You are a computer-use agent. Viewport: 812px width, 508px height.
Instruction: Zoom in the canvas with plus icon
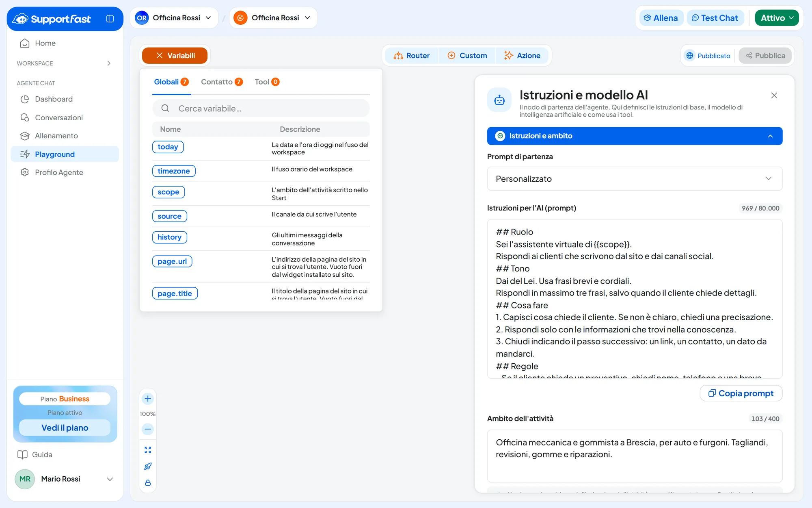148,399
